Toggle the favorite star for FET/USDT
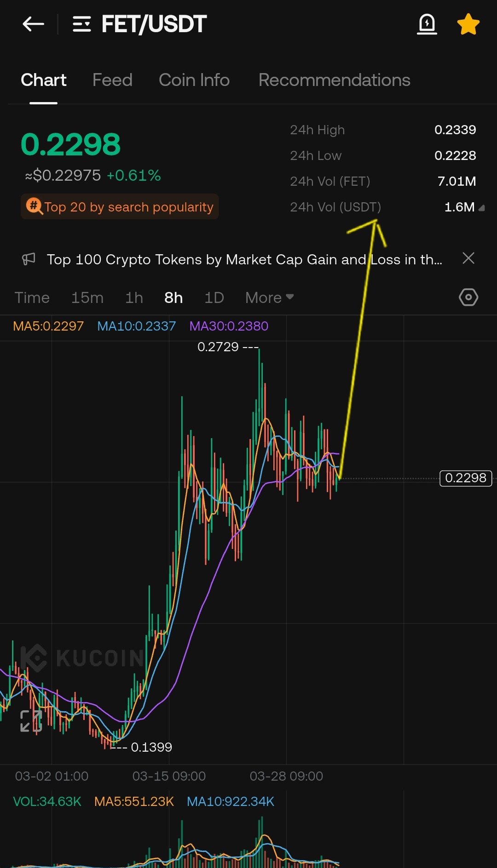The height and width of the screenshot is (868, 497). 468,24
